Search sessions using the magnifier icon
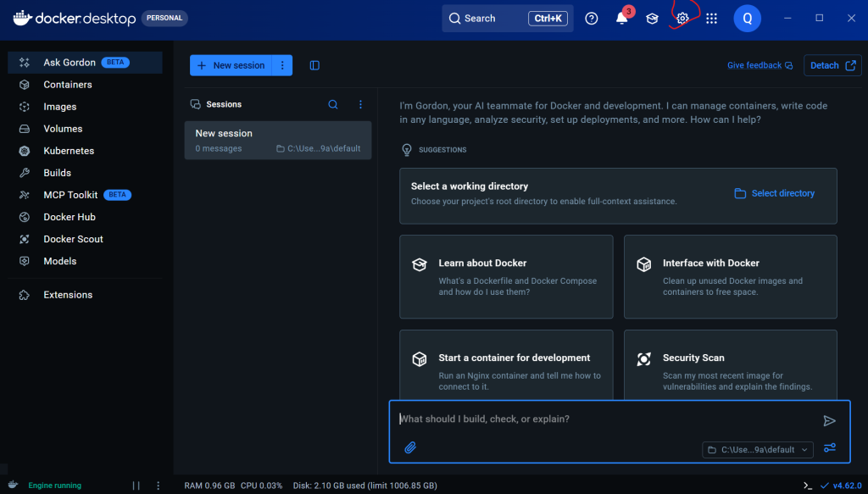This screenshot has height=494, width=868. point(333,104)
